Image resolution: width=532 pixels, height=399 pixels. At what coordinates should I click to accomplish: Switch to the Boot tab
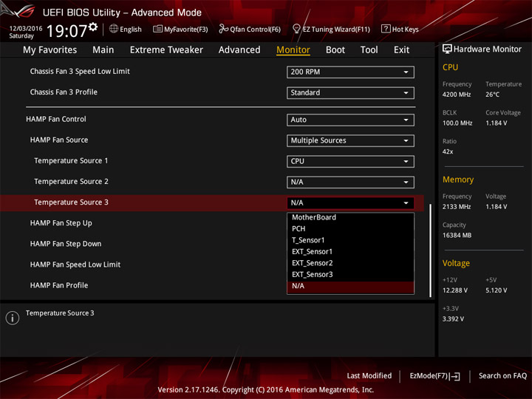click(x=335, y=50)
